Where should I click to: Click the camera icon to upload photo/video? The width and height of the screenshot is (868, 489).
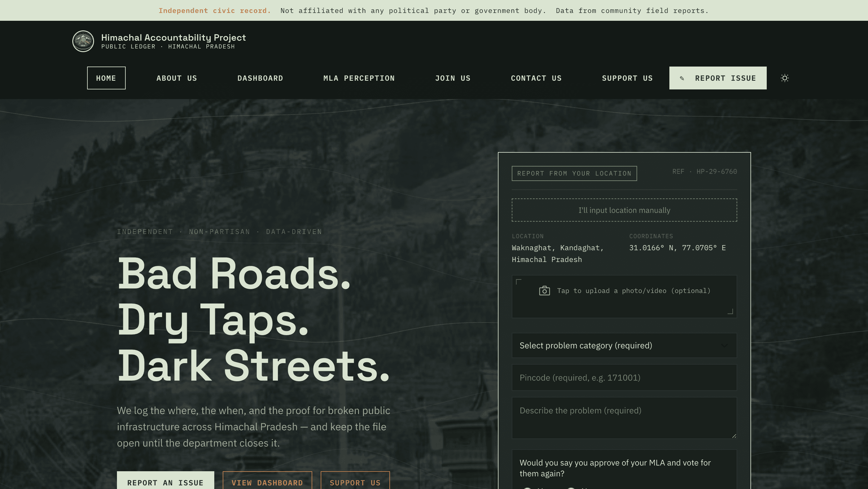544,291
